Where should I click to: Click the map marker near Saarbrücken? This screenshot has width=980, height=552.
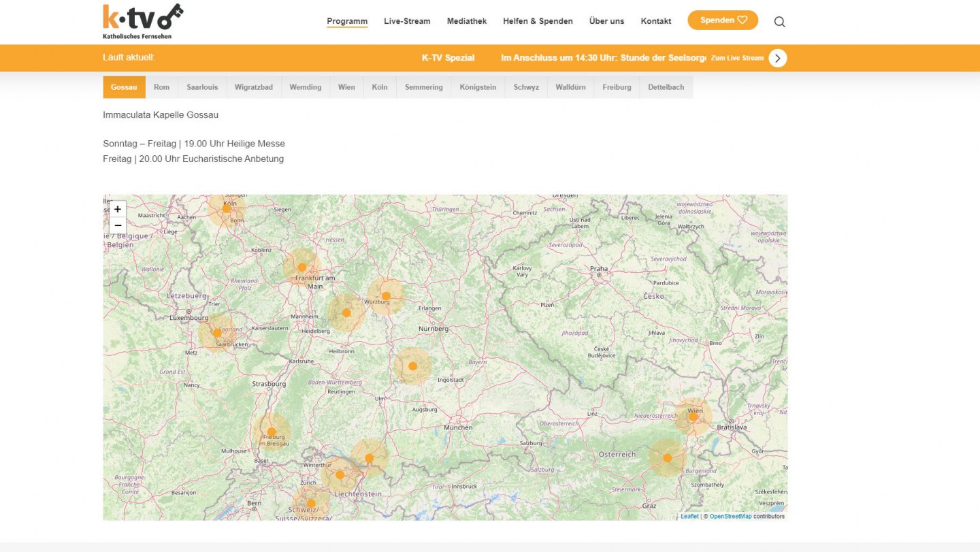[x=217, y=333]
